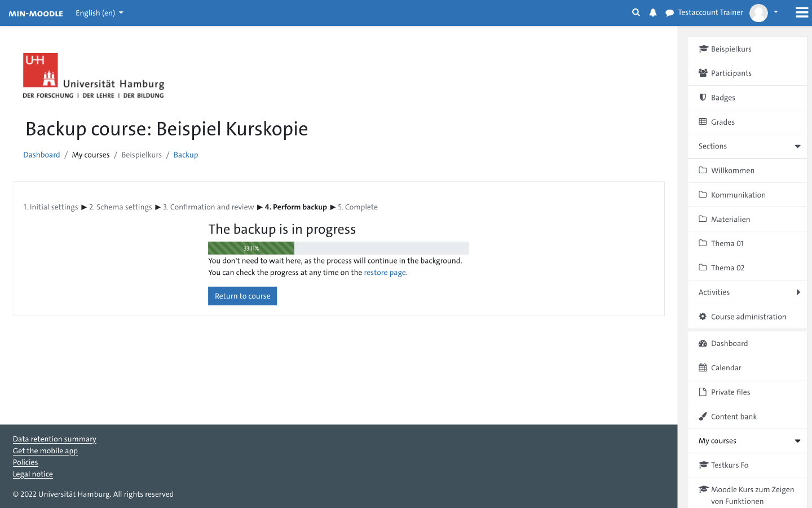Click the Beispielkurs graduation cap icon

click(x=703, y=49)
